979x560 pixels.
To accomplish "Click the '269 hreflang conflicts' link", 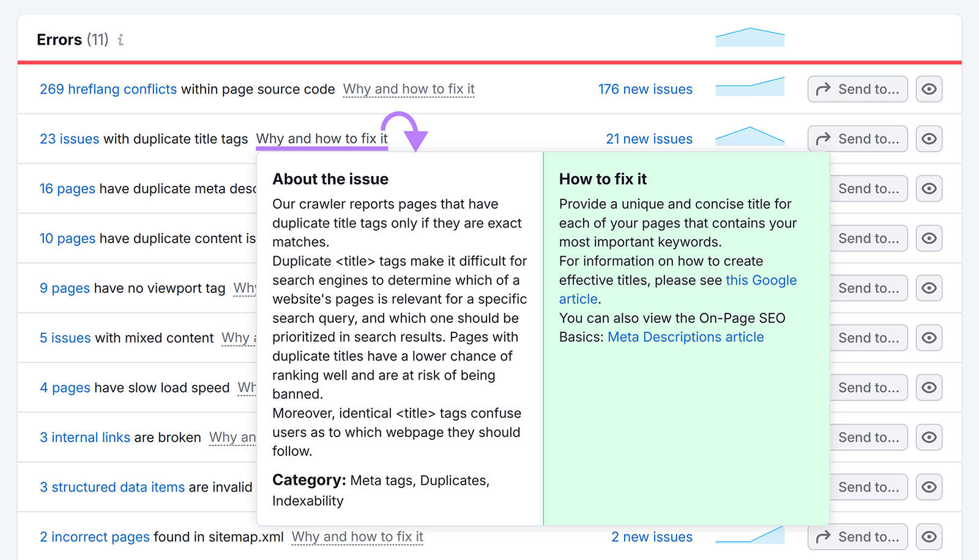I will pyautogui.click(x=108, y=89).
